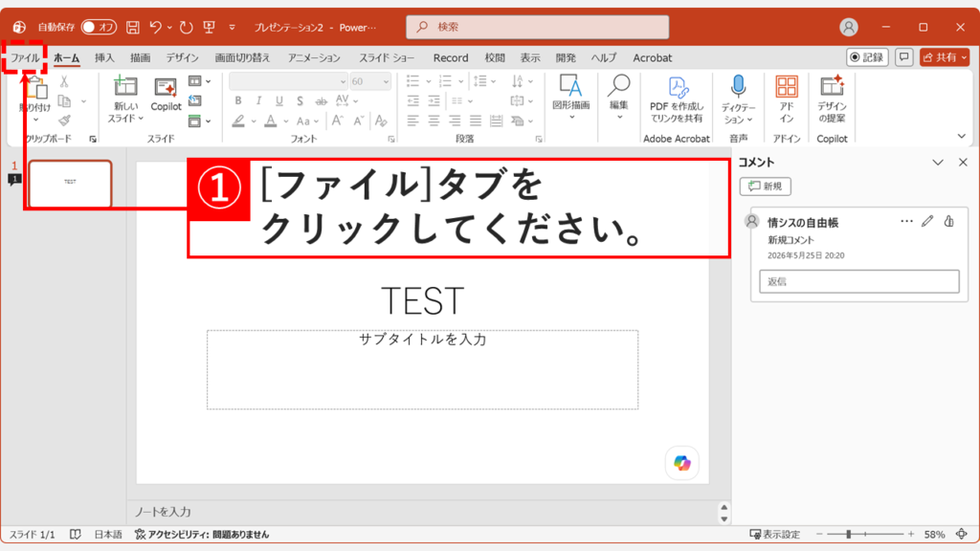Viewport: 980px width, 551px height.
Task: Open the 編集 editing menu
Action: click(x=619, y=97)
